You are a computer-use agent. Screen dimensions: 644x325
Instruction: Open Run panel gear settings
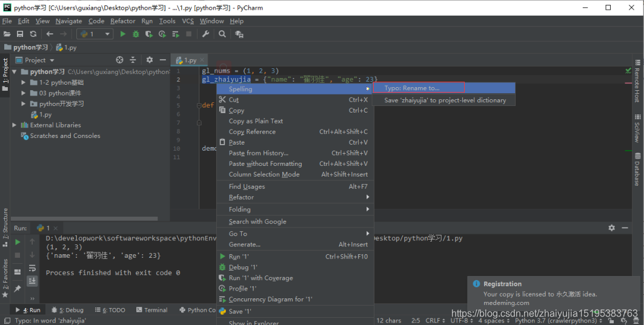(611, 228)
